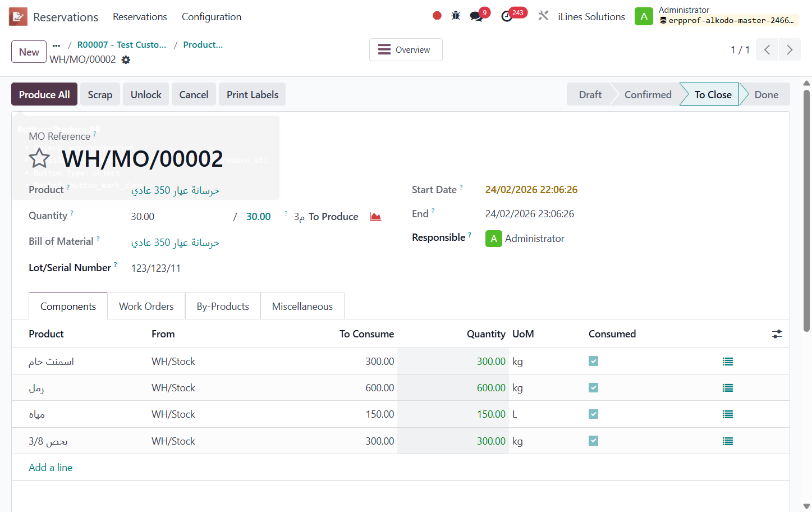Toggle Consumed checkbox for رمل

(593, 387)
